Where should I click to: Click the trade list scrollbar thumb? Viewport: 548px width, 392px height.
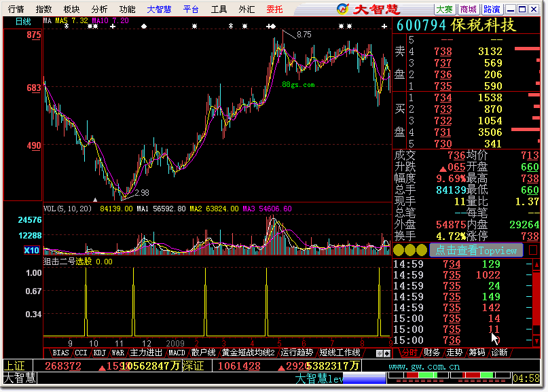tap(536, 298)
